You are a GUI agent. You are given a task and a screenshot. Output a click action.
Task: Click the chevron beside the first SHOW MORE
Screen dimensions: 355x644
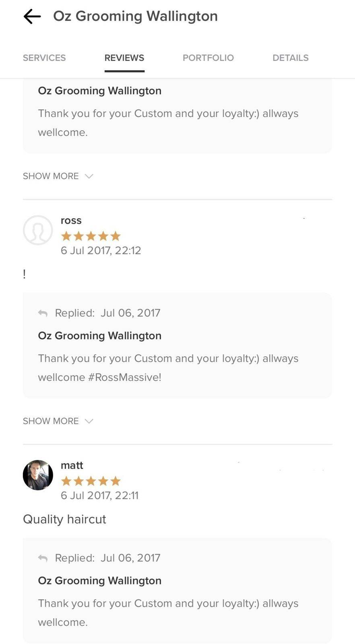click(x=89, y=176)
